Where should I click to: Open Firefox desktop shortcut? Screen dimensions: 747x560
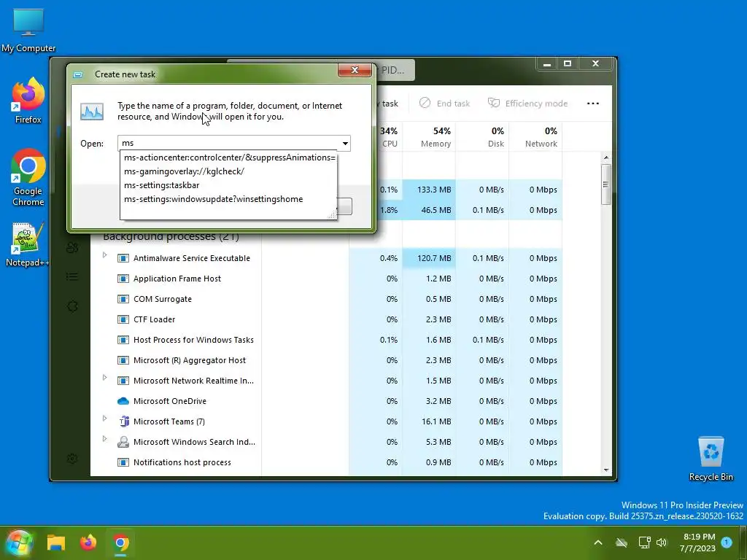click(x=28, y=101)
